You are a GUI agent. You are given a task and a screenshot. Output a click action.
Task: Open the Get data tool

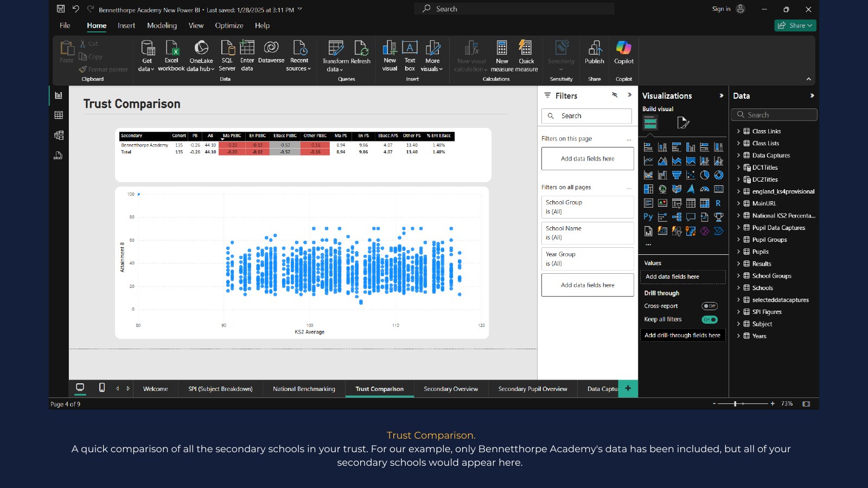coord(146,55)
